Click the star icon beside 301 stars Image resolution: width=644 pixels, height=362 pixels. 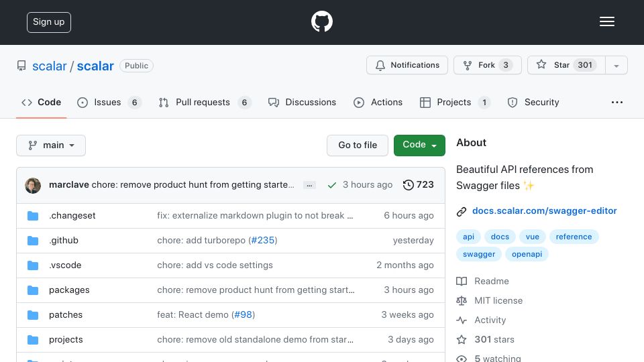(462, 339)
